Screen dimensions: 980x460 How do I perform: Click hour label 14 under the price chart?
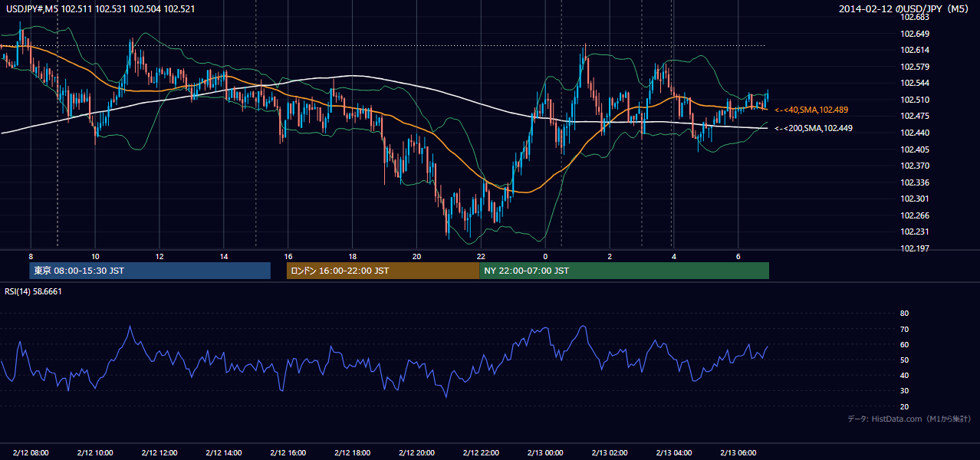click(x=224, y=256)
